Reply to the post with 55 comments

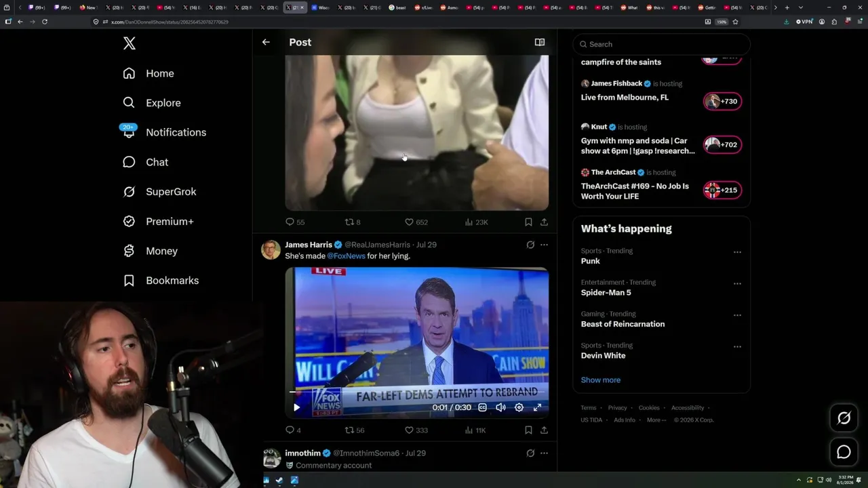pos(295,222)
